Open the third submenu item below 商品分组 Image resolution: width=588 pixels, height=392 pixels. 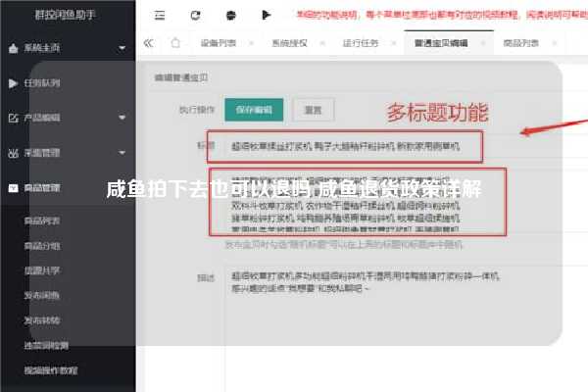click(x=42, y=270)
